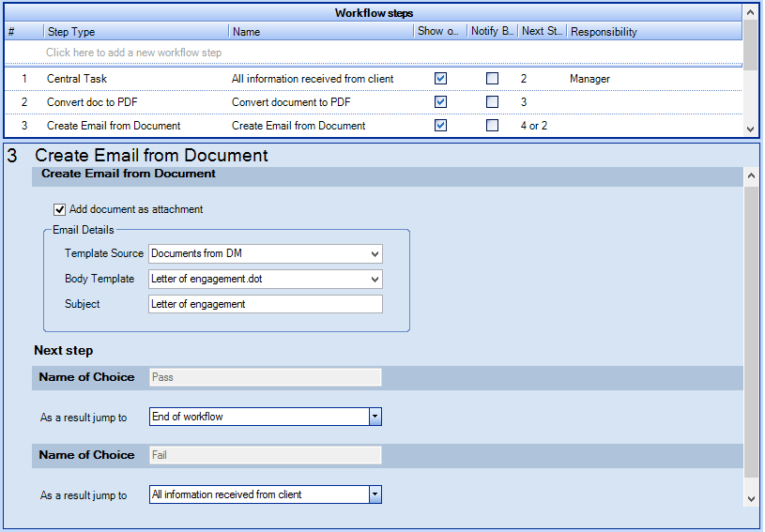The width and height of the screenshot is (765, 532).
Task: Click the workflow steps scrollbar thumb
Action: [750, 45]
